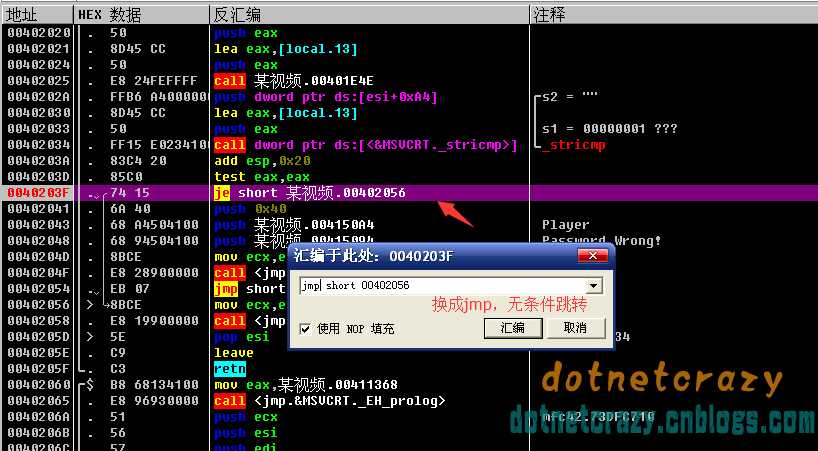Click call 某视频.00401E4E instruction
The width and height of the screenshot is (818, 451).
pyautogui.click(x=294, y=81)
